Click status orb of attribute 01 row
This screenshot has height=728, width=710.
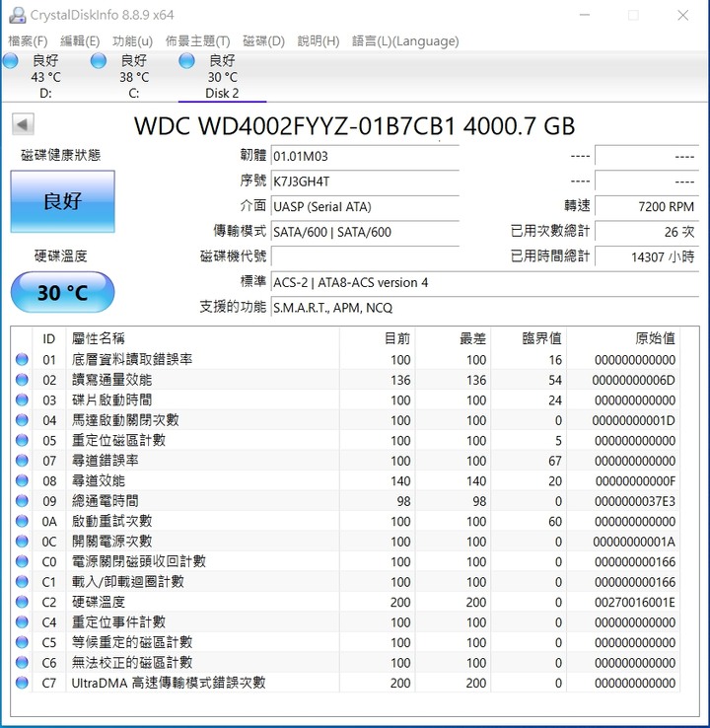click(x=22, y=359)
